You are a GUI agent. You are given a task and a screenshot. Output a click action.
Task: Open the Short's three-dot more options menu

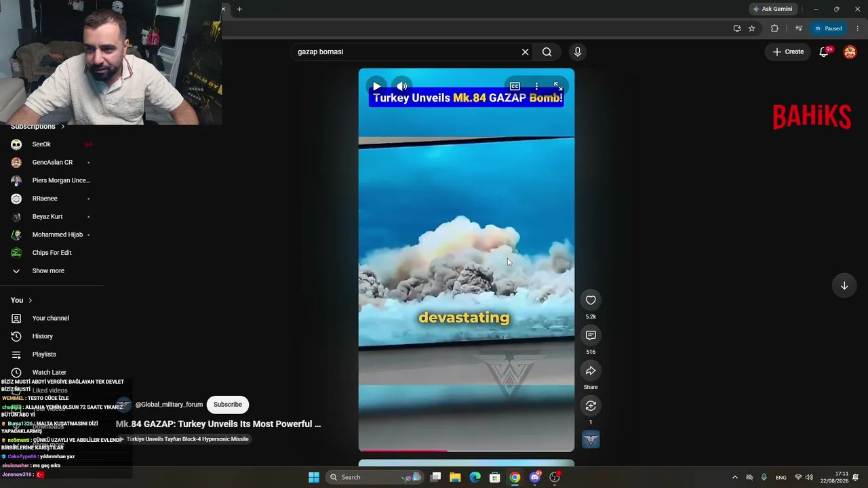[x=536, y=87]
